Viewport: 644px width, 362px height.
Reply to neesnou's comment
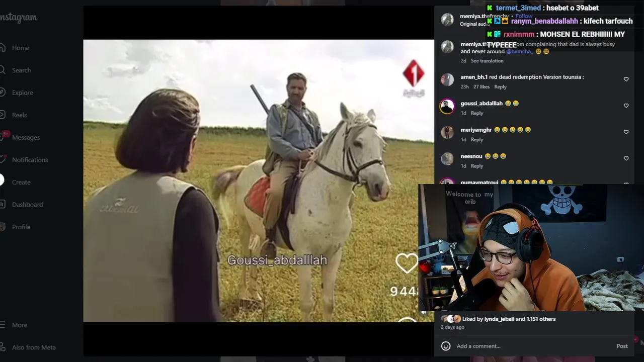pyautogui.click(x=477, y=166)
